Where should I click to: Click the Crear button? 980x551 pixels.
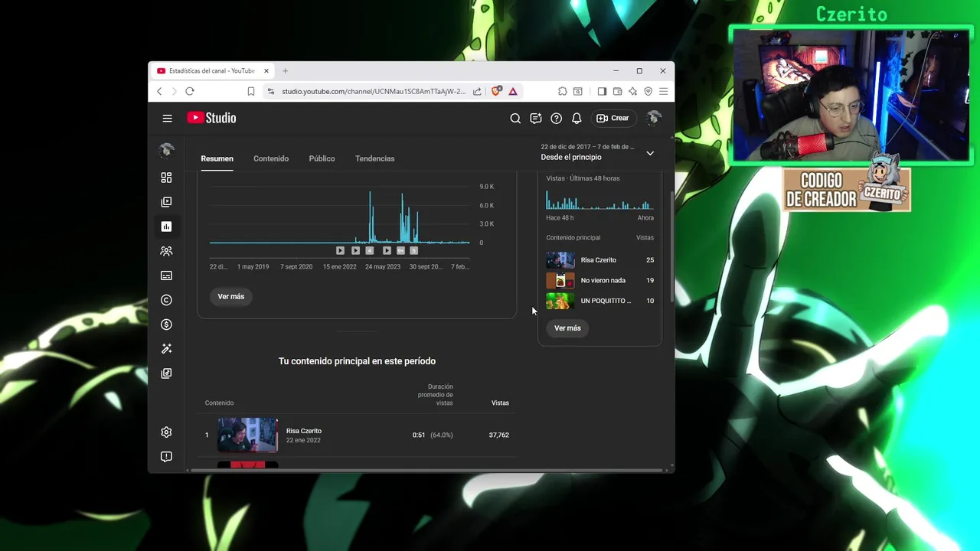coord(612,118)
